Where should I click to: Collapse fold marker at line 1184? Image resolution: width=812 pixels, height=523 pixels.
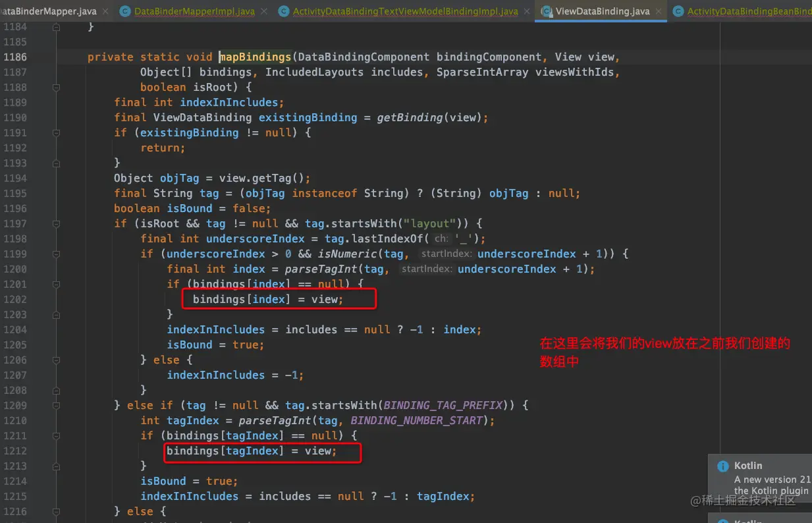click(56, 26)
